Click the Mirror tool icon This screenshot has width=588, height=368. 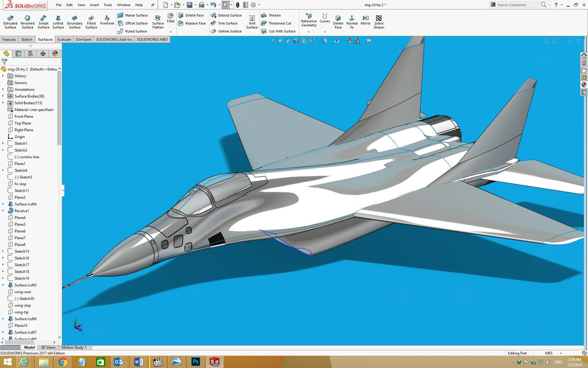tap(366, 20)
